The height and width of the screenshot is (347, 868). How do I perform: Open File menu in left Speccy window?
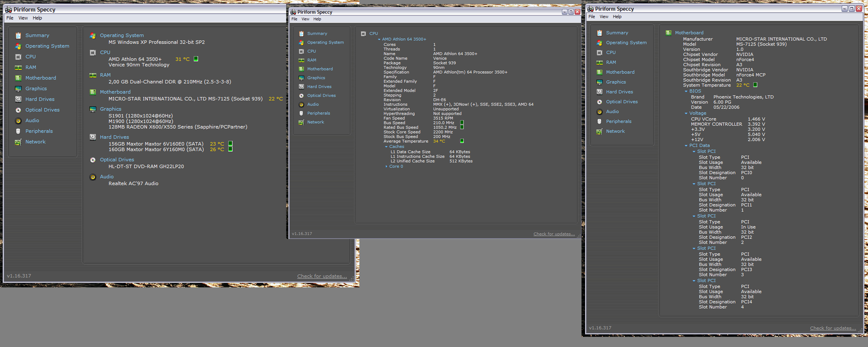coord(10,18)
